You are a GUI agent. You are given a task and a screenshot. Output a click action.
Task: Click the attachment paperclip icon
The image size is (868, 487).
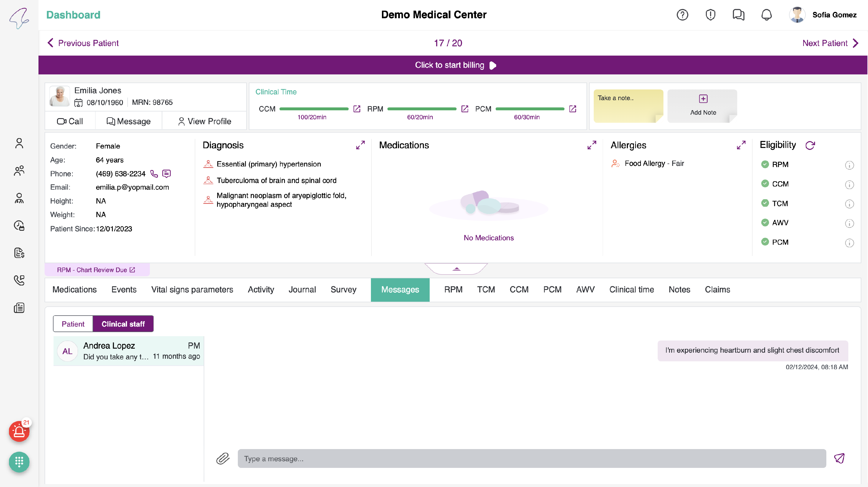tap(223, 458)
